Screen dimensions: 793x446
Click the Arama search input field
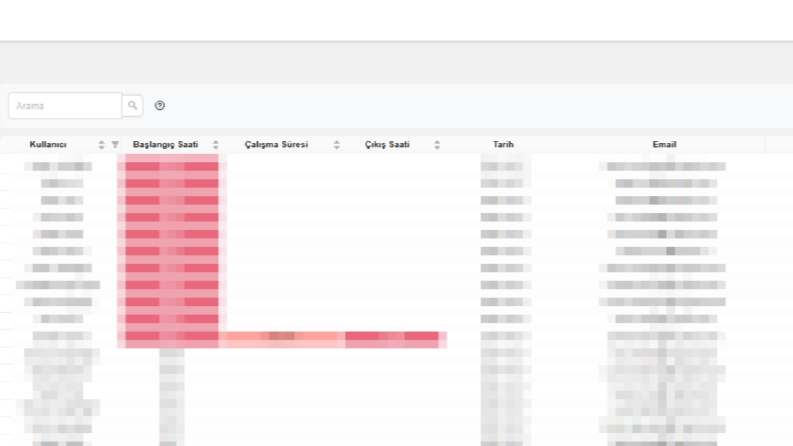65,106
